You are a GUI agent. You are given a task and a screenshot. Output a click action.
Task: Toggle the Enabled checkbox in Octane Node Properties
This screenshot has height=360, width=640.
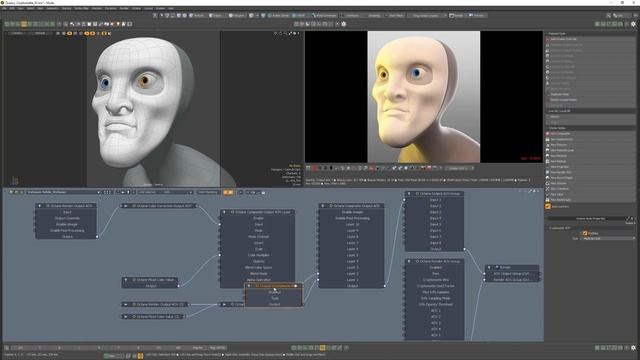click(585, 233)
